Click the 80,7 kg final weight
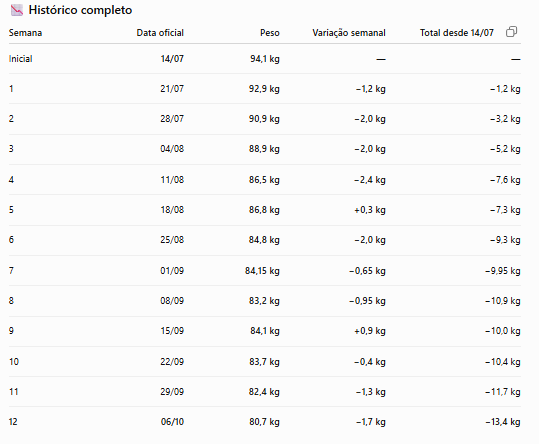This screenshot has width=539, height=444. pos(264,422)
